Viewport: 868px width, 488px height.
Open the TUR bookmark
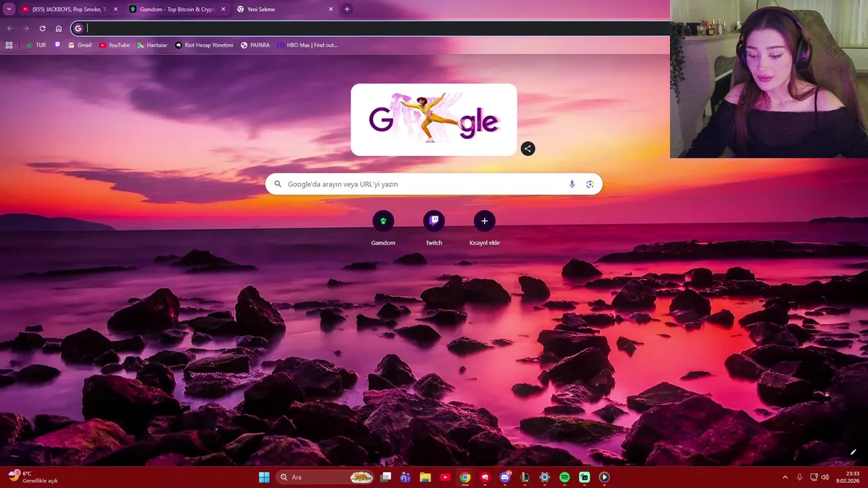[36, 45]
